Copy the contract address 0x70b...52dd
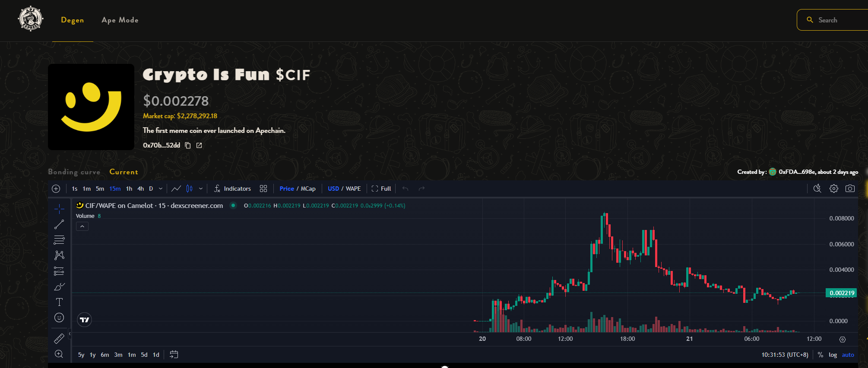The height and width of the screenshot is (368, 868). [188, 145]
